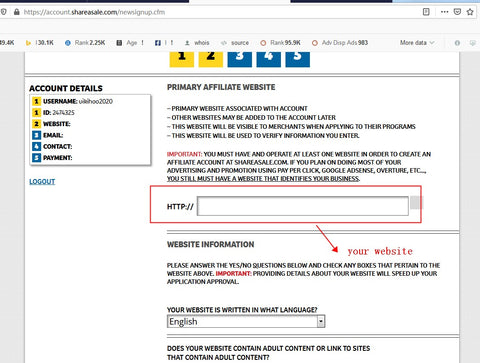Click the EMAIL row in Account Details
This screenshot has height=363, width=480.
pyautogui.click(x=48, y=135)
